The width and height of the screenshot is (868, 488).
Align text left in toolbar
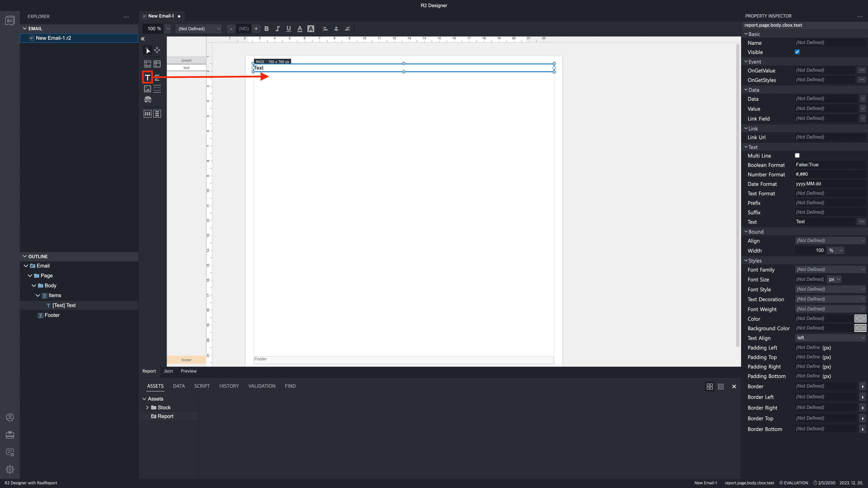325,29
